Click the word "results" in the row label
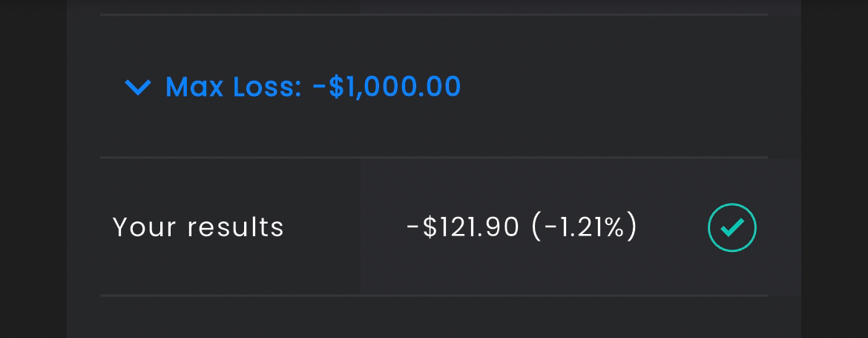 click(x=235, y=227)
